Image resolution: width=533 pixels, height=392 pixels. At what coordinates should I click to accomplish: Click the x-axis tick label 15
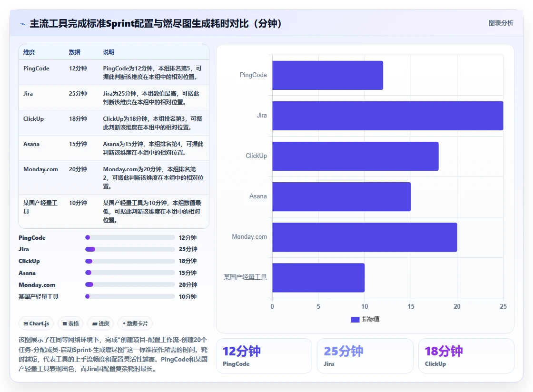pos(411,306)
